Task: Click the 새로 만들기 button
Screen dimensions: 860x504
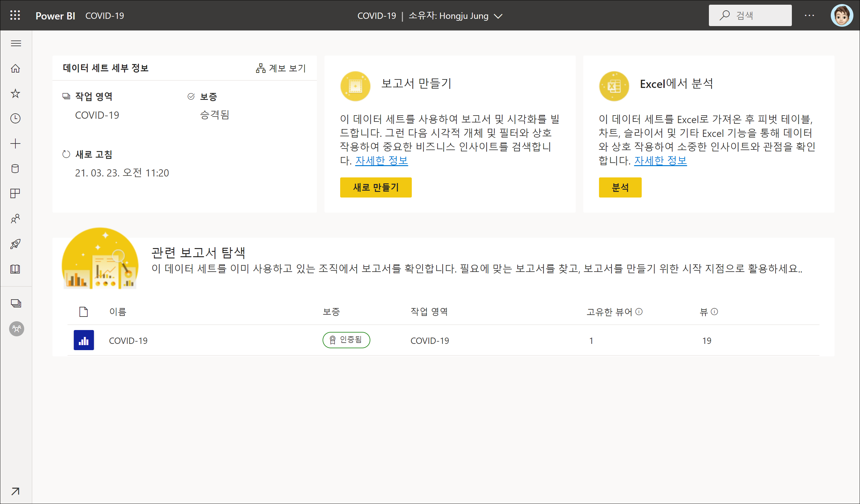Action: click(x=375, y=187)
